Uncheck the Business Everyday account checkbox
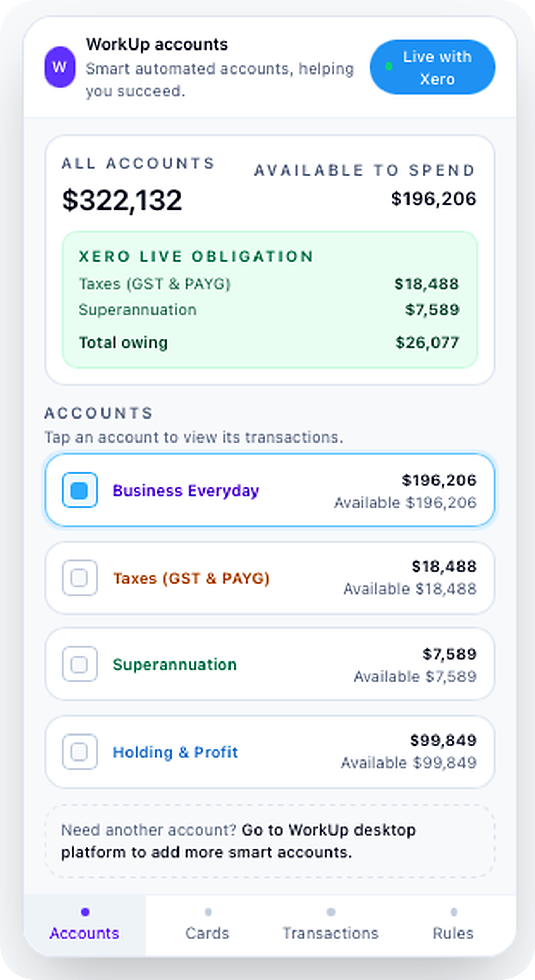 point(79,490)
